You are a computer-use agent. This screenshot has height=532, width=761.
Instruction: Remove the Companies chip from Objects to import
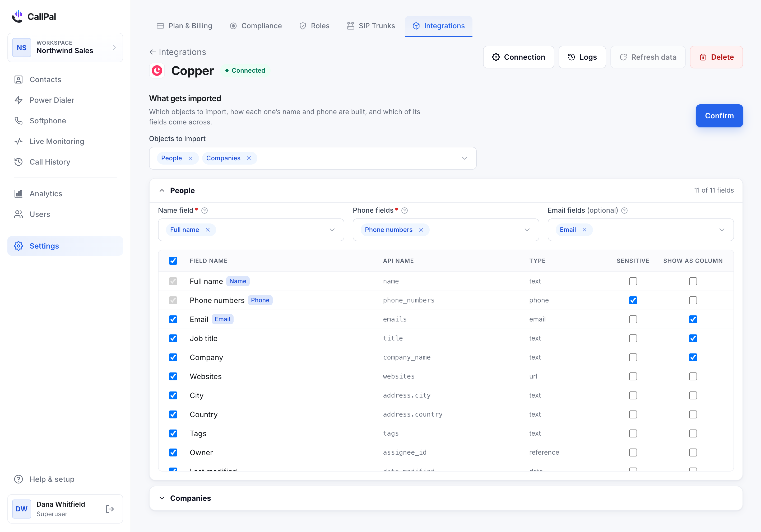[x=249, y=158]
